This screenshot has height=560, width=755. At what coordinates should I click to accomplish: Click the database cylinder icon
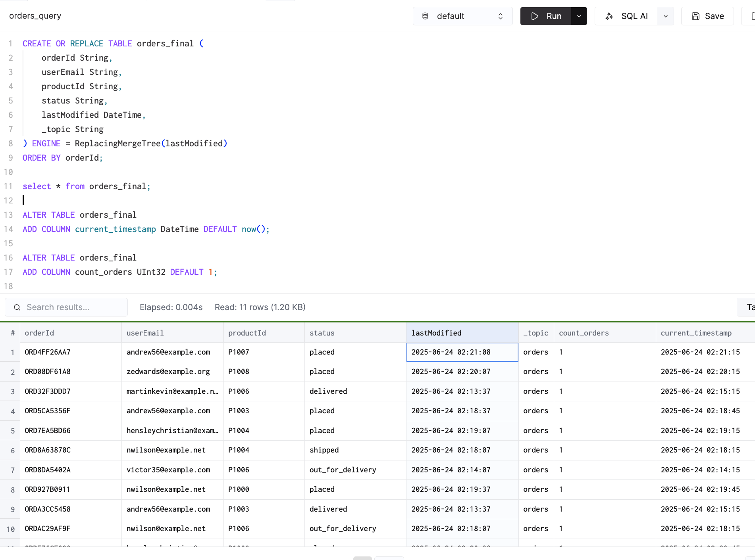425,16
